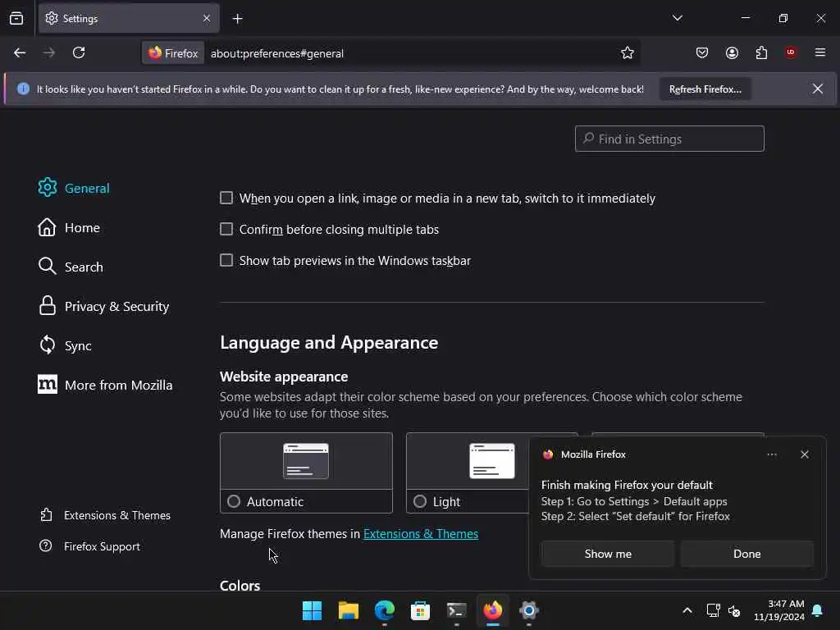
Task: Show hidden system tray icons
Action: coord(687,610)
